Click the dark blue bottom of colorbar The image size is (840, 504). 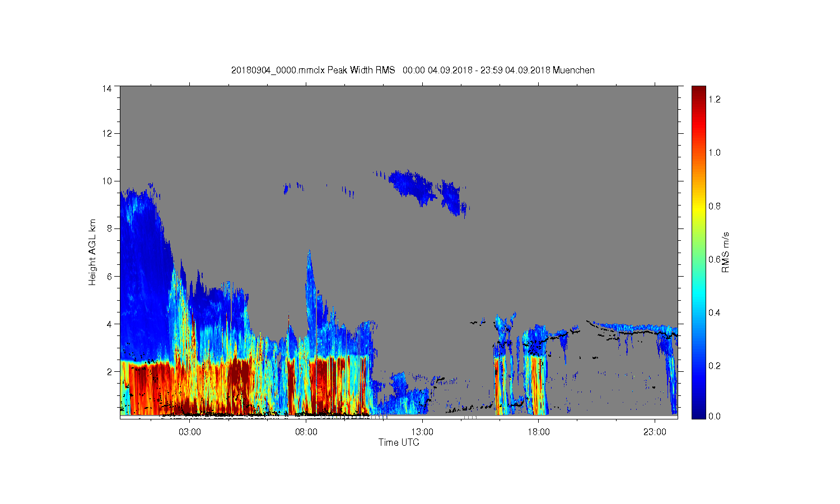[698, 413]
